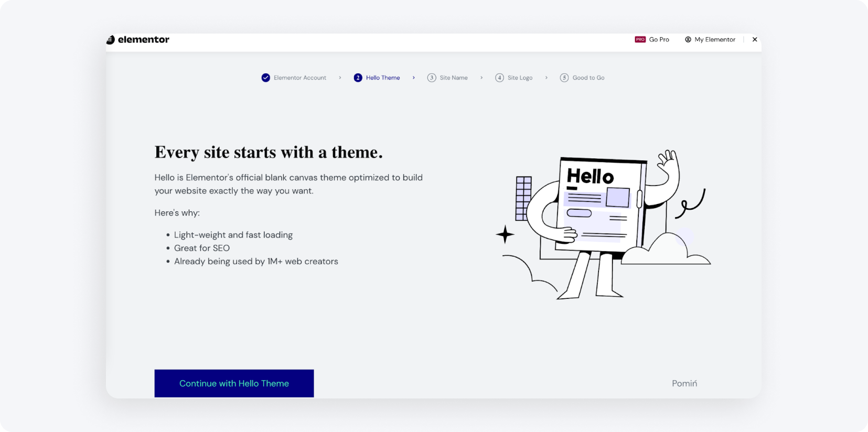The width and height of the screenshot is (868, 432).
Task: Click the Elementor Account checkmark icon
Action: pos(266,78)
